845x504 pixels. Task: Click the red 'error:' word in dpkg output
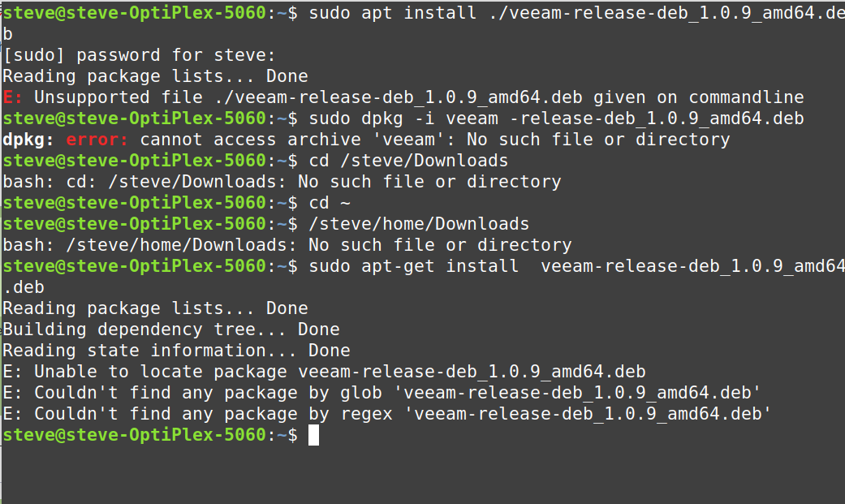pyautogui.click(x=97, y=140)
